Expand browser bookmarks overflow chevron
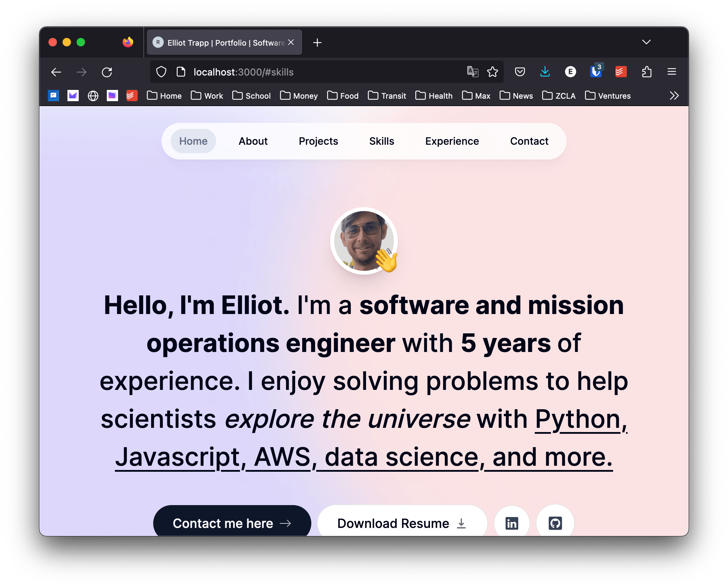 tap(674, 96)
